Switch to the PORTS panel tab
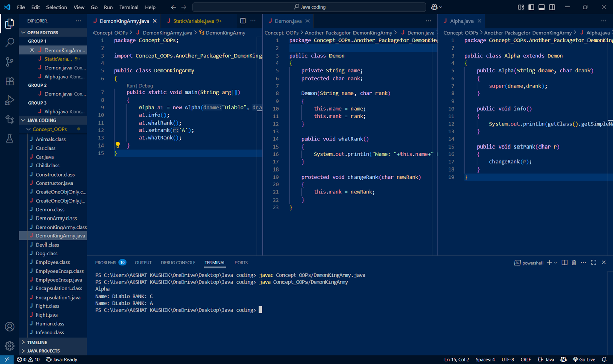This screenshot has width=613, height=364. coord(241,263)
